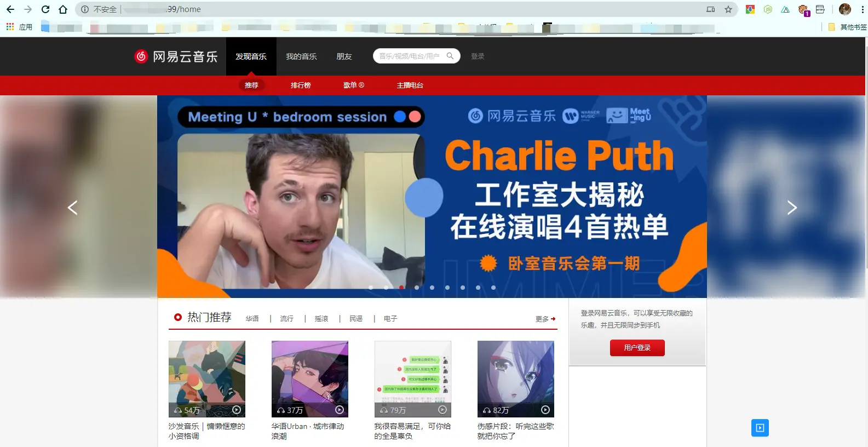Select the 排行榜 subnav item
868x447 pixels.
tap(301, 85)
